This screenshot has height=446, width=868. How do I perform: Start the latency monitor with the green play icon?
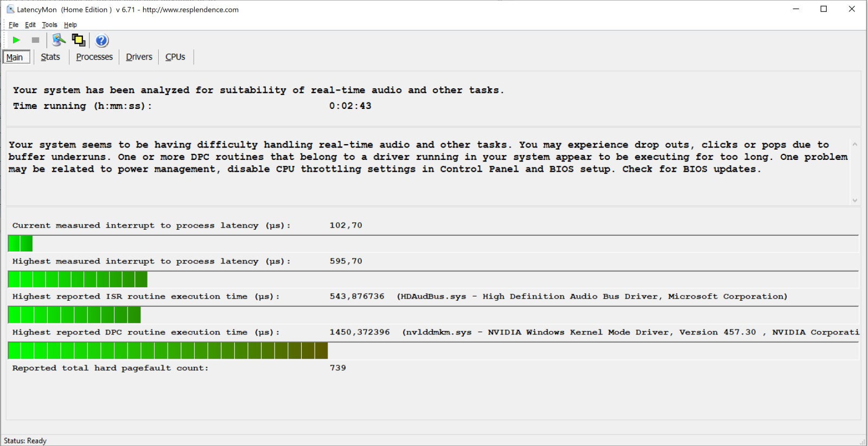(16, 40)
